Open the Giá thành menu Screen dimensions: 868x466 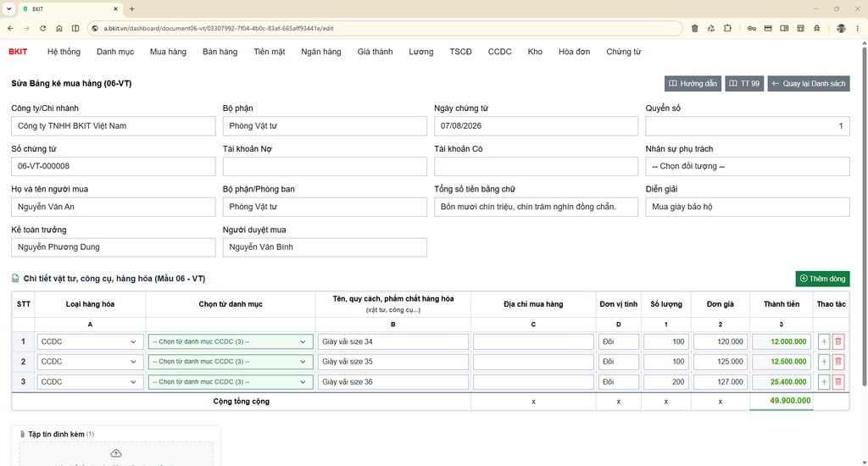[x=375, y=52]
